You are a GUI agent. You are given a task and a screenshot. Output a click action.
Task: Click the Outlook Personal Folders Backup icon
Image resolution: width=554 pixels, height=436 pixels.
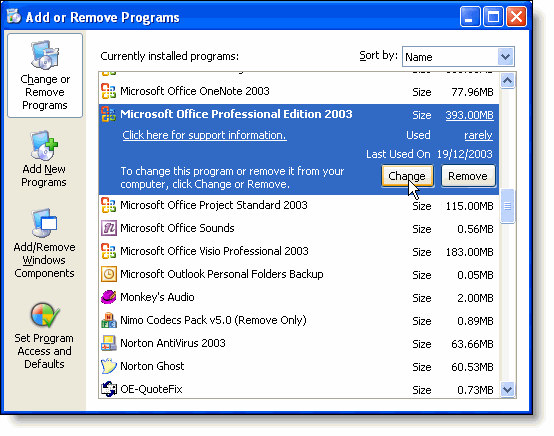(x=108, y=274)
